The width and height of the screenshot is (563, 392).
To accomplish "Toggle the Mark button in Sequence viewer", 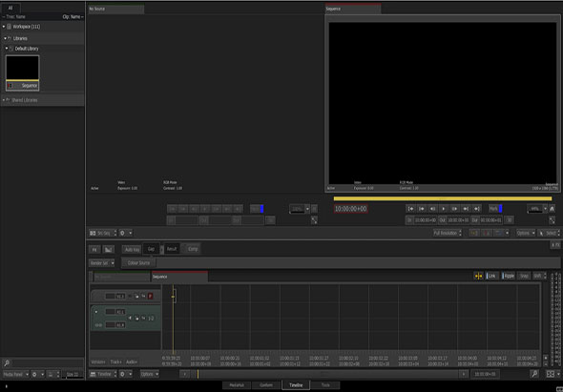I will (495, 209).
